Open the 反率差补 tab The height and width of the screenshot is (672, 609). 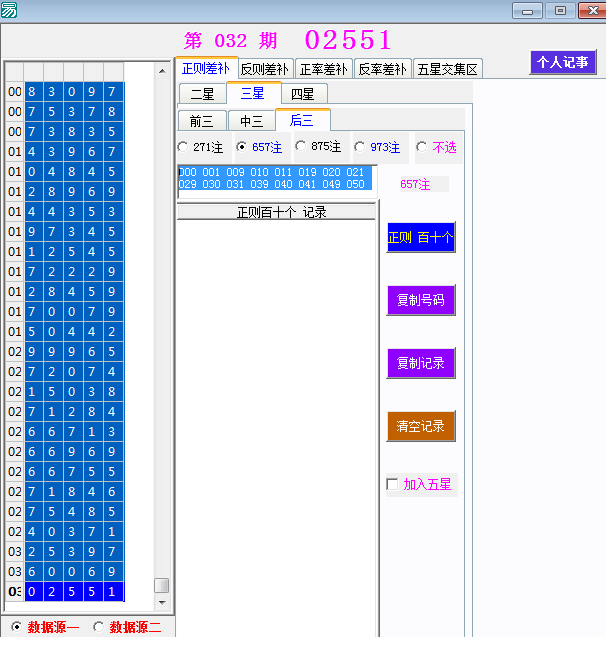(x=382, y=69)
